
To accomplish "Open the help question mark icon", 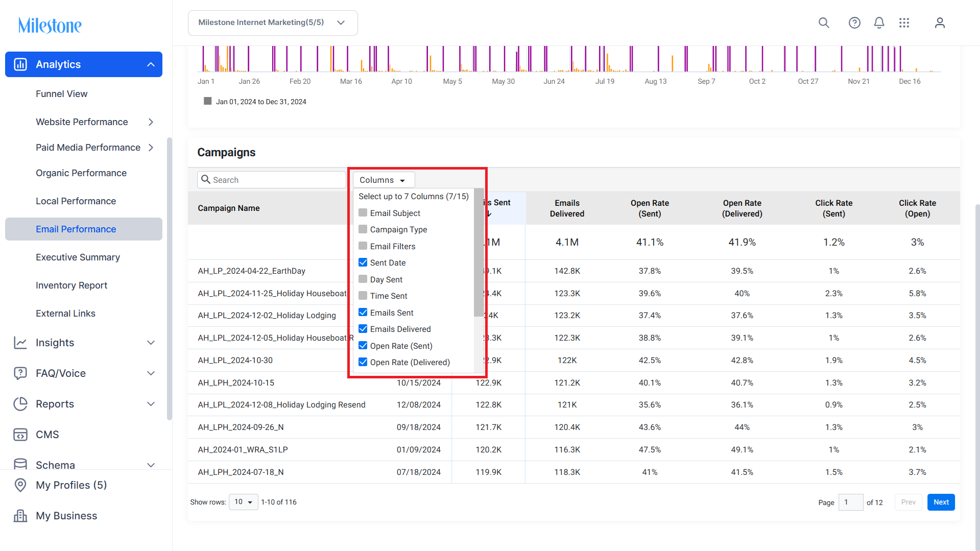I will coord(854,22).
